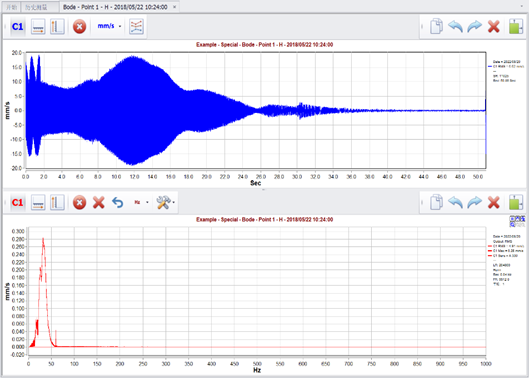Click the red circle cancel icon in waveform toolbar

pos(79,27)
